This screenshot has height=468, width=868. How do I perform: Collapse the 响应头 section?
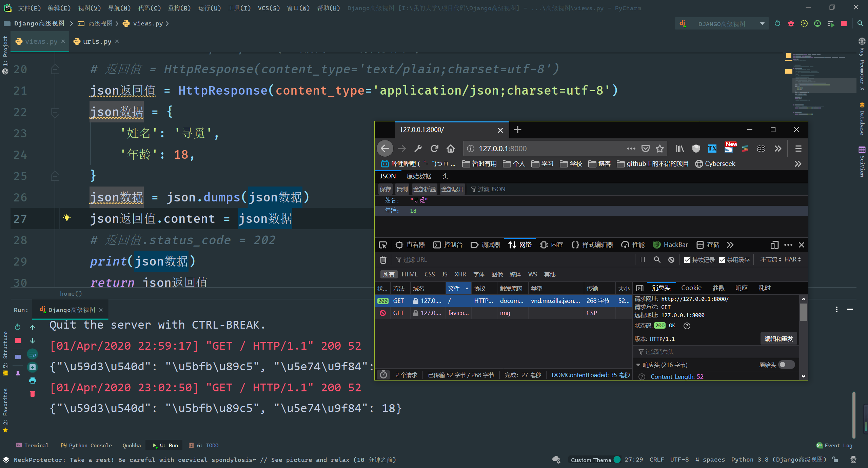click(x=638, y=365)
